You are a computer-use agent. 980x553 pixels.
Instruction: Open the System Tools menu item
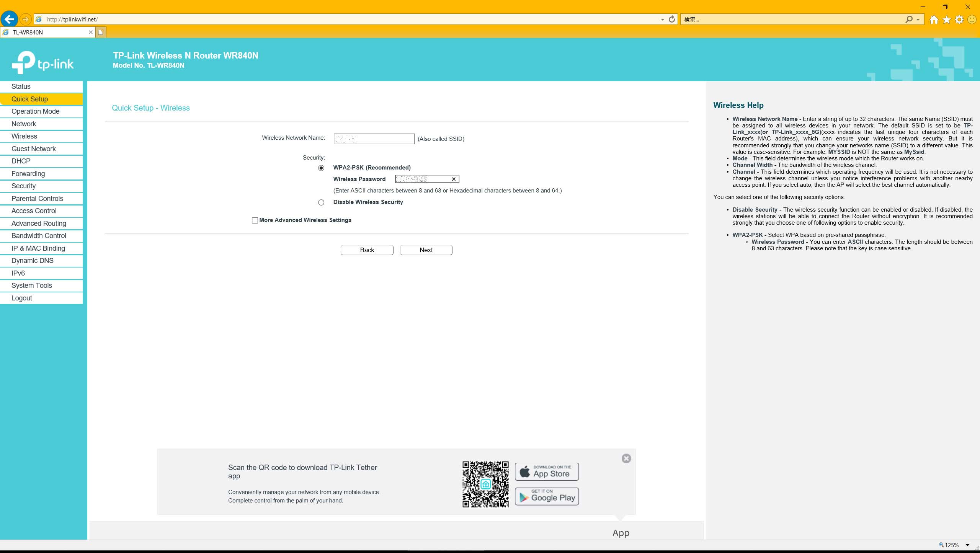pyautogui.click(x=41, y=285)
